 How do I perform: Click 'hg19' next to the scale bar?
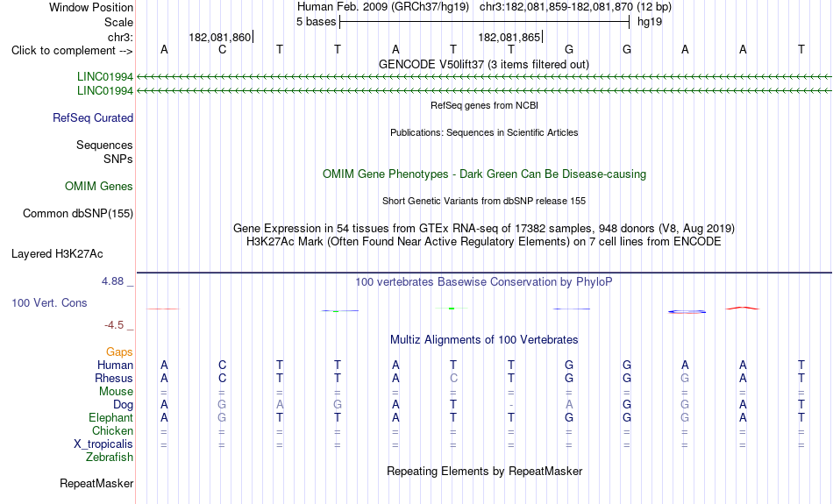coord(650,22)
